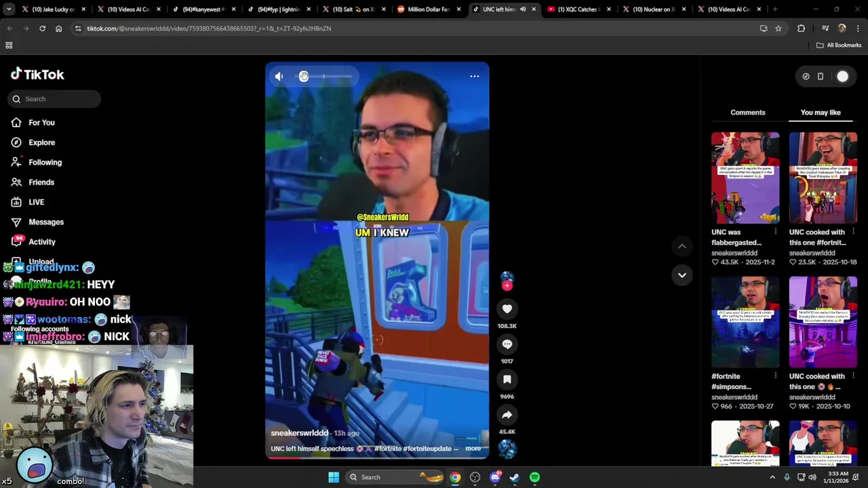This screenshot has width=868, height=488.
Task: Click sneakerswrlddd under 'UNC was flabbergasted'
Action: (x=734, y=253)
